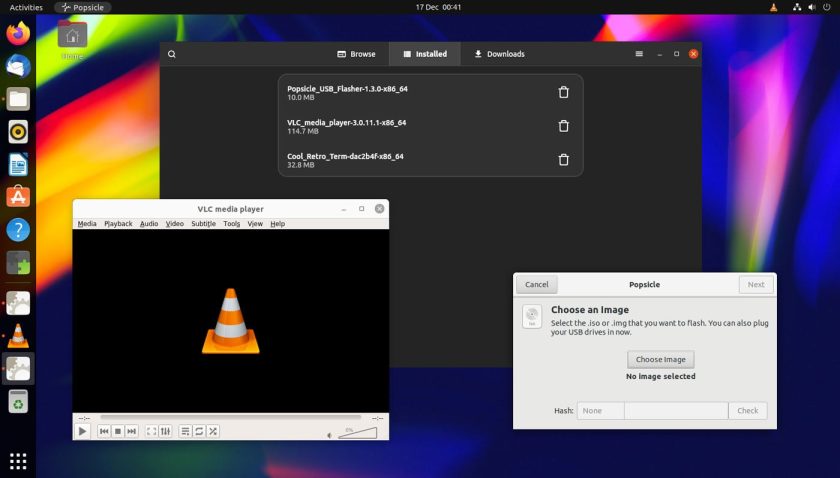Show extended settings in VLC
The width and height of the screenshot is (840, 478).
(166, 431)
